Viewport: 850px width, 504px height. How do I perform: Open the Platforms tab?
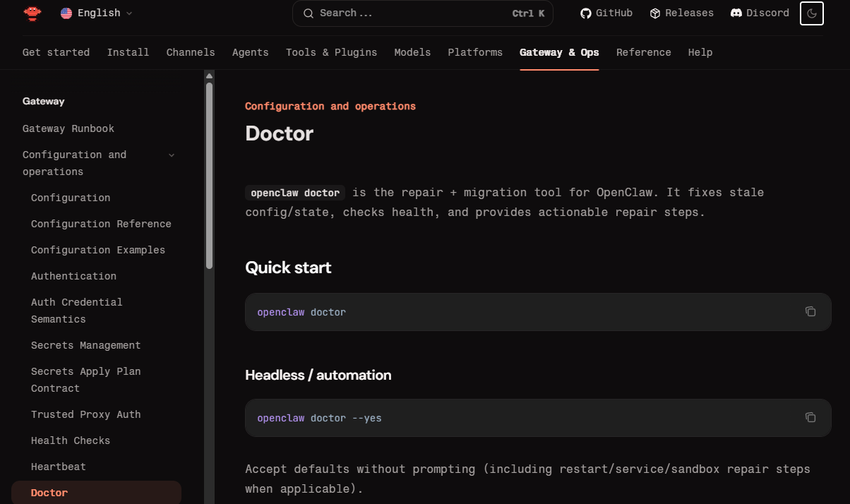point(475,52)
